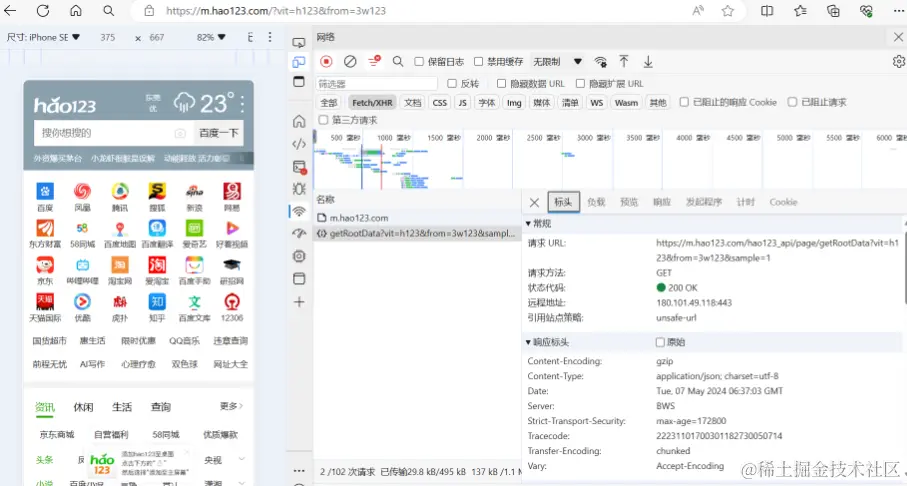
Task: Switch to 负载 payload tab
Action: (596, 202)
